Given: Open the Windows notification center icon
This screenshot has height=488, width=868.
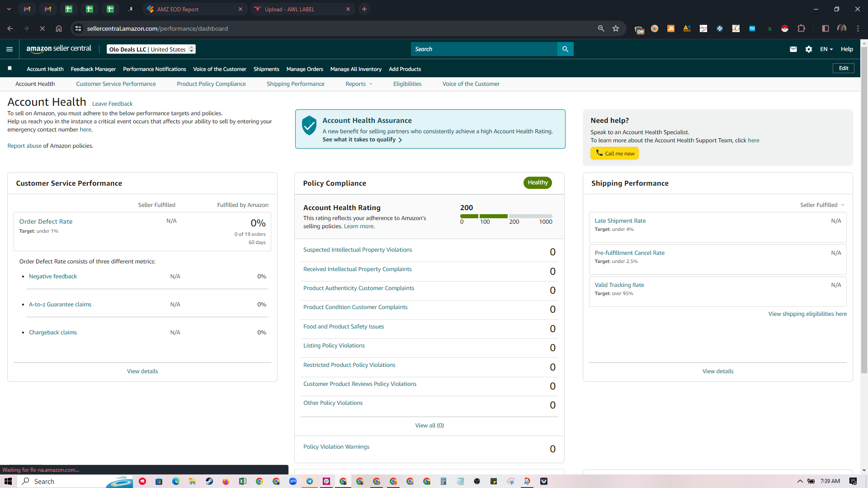Looking at the screenshot, I should (853, 481).
